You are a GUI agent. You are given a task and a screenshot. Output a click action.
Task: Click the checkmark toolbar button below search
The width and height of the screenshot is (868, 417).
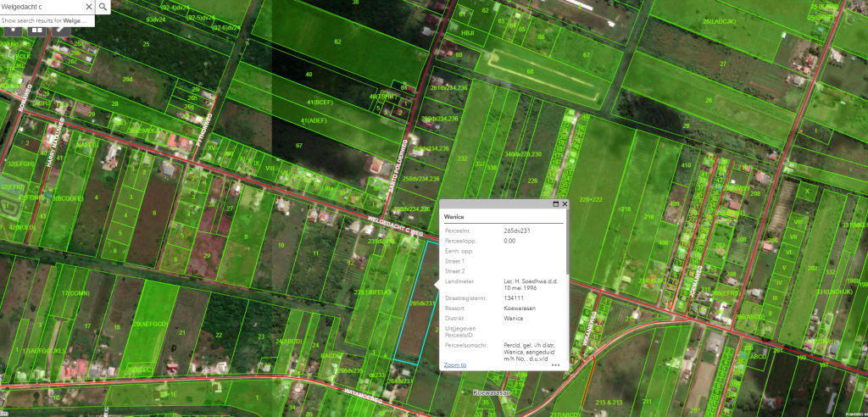(x=61, y=29)
